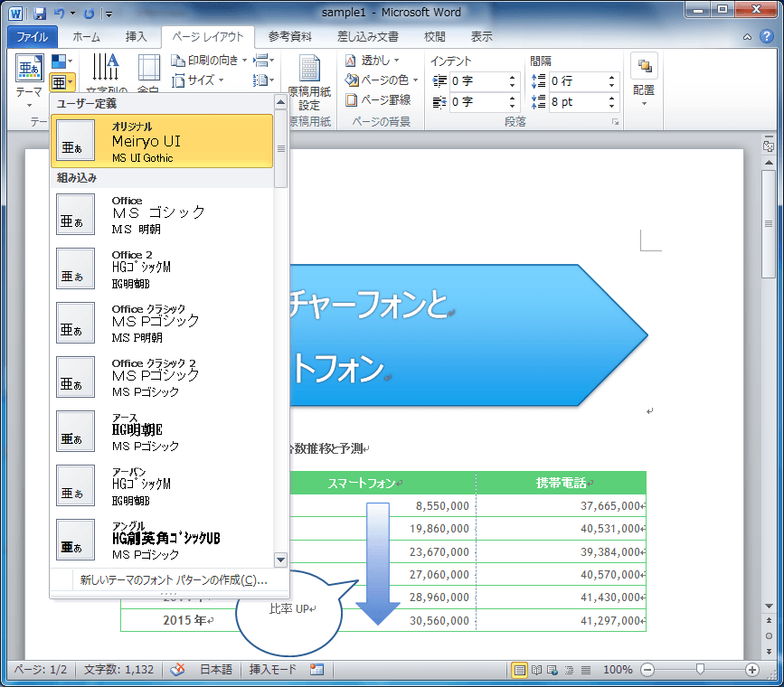Click the ruler toggle icon above the scrollbar
This screenshot has height=687, width=784.
[x=769, y=146]
